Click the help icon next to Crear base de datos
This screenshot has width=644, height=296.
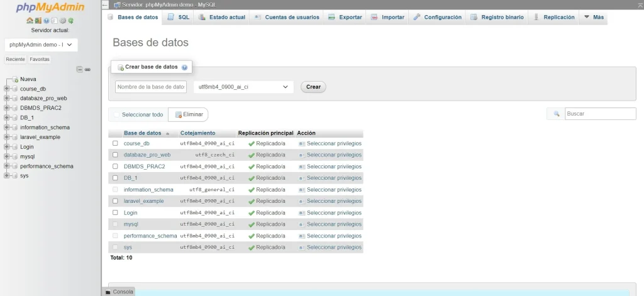pos(184,67)
